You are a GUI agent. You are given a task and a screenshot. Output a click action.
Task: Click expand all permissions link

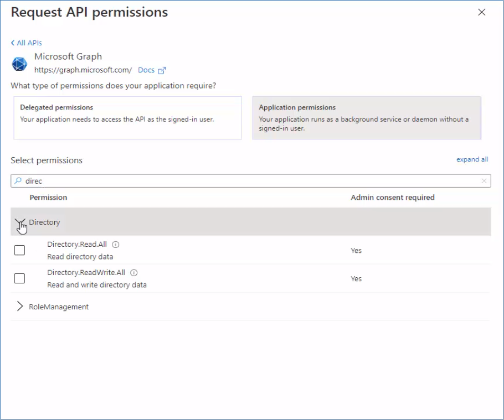click(472, 159)
